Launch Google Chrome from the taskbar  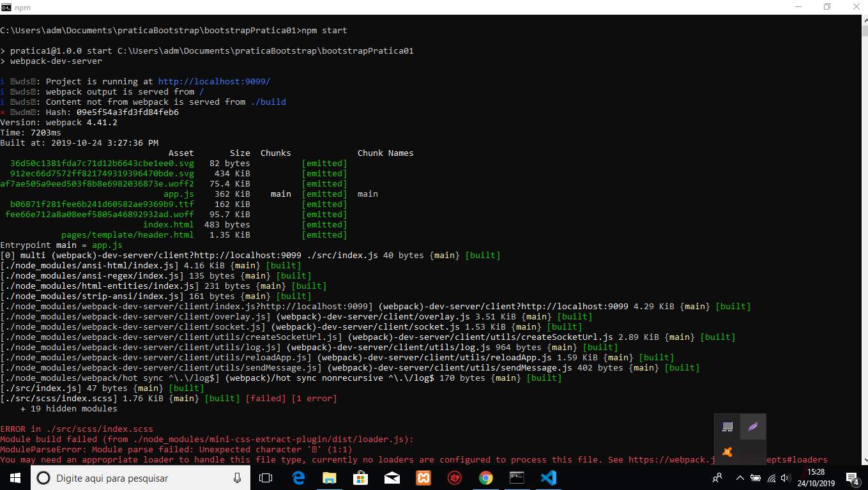[x=486, y=478]
